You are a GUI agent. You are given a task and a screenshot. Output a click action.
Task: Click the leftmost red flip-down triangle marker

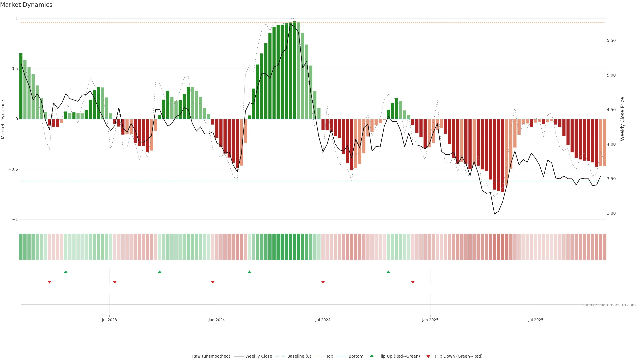(x=49, y=282)
